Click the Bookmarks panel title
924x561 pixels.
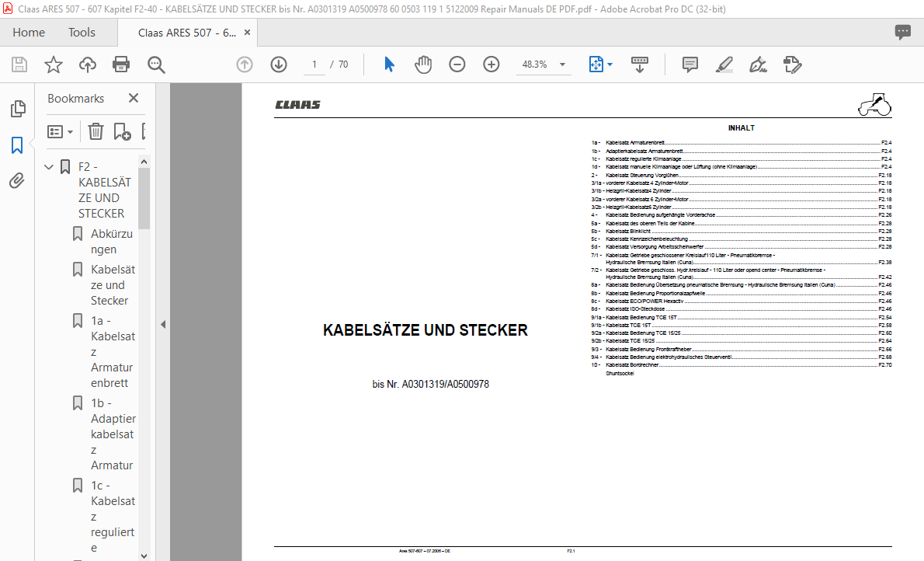point(75,99)
